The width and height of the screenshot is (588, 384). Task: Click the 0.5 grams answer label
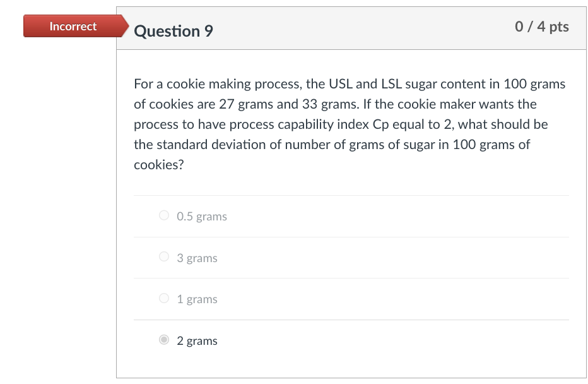click(201, 216)
